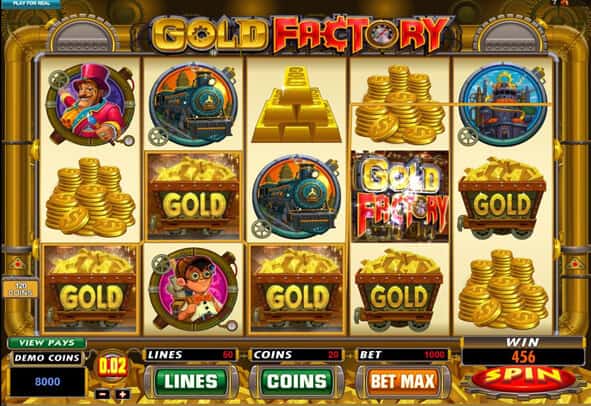Click the Gold Factory wild logo symbol

pos(400,196)
